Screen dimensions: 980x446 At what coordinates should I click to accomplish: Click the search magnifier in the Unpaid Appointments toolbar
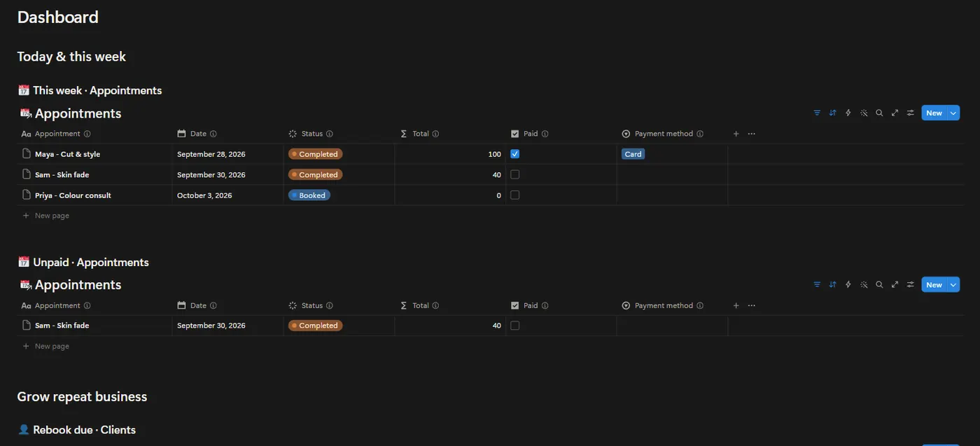pyautogui.click(x=879, y=284)
